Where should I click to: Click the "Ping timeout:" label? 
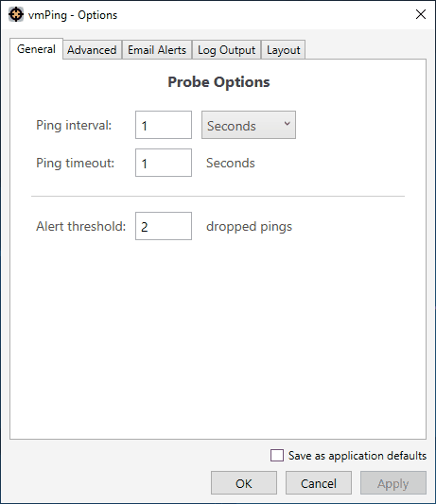(x=75, y=163)
